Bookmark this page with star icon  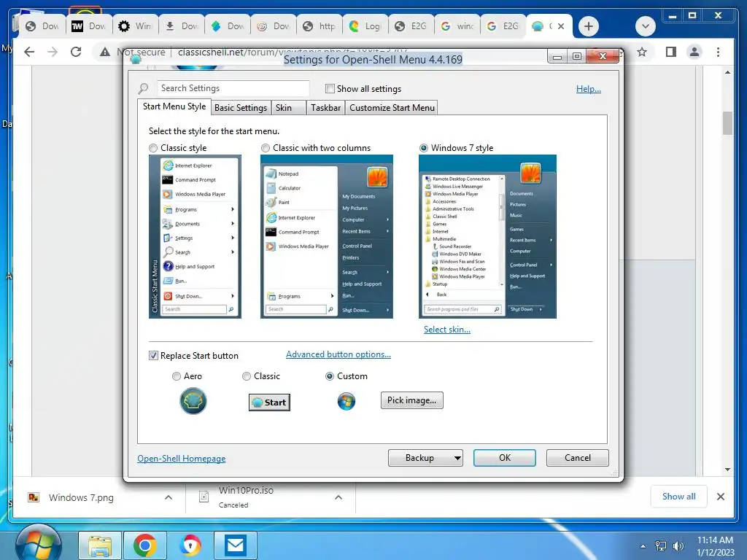[x=642, y=52]
